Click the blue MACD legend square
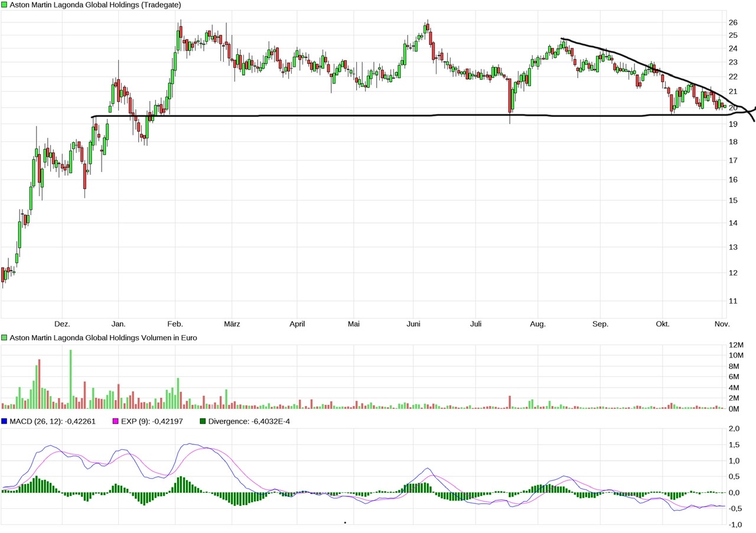 point(4,421)
